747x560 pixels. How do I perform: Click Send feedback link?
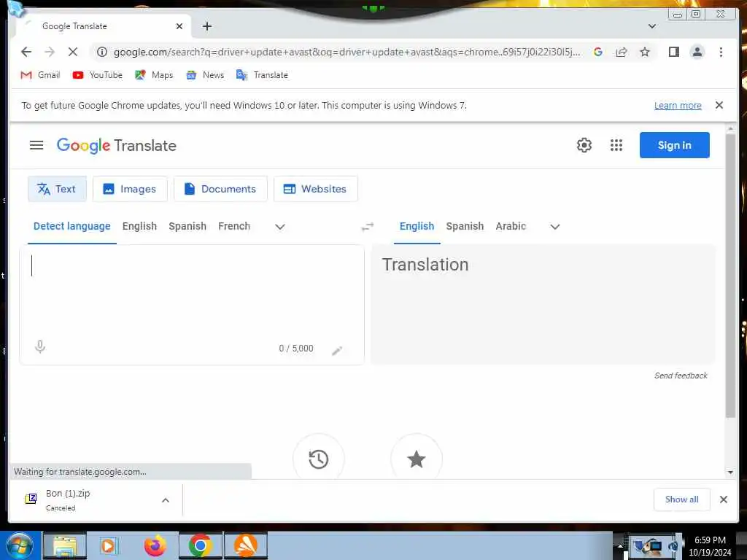681,376
